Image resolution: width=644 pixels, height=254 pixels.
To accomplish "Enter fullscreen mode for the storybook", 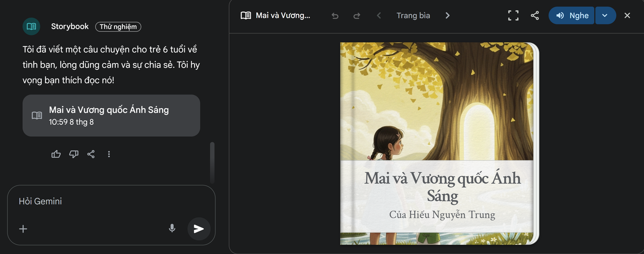I will (x=513, y=16).
